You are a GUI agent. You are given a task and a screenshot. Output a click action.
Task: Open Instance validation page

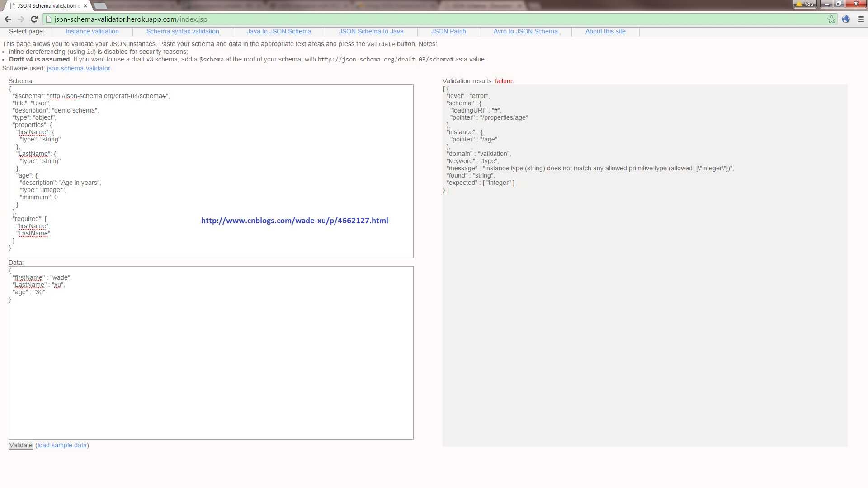(92, 31)
